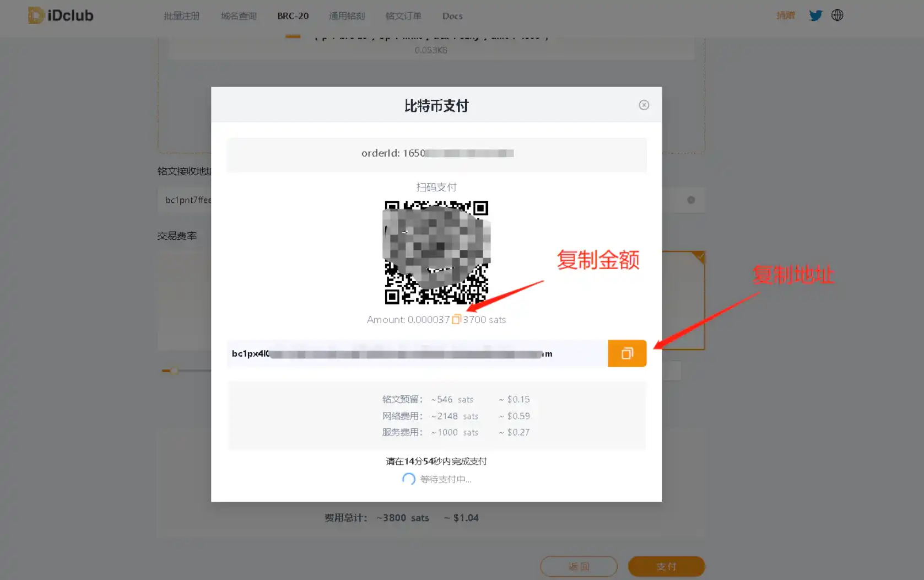Switch to the BRC-20 tab
This screenshot has width=924, height=580.
coord(293,16)
